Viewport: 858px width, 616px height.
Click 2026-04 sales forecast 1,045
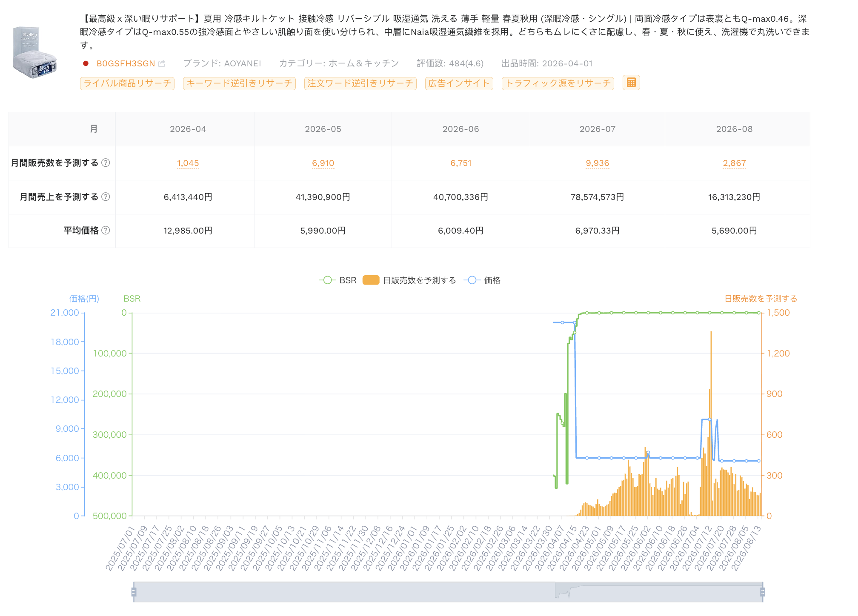tap(188, 163)
